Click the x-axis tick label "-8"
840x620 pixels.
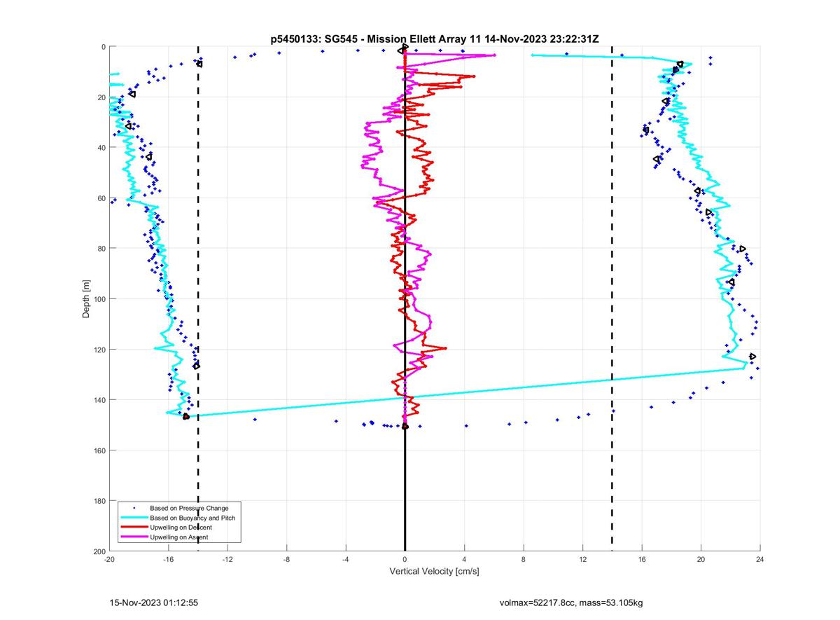pos(286,560)
